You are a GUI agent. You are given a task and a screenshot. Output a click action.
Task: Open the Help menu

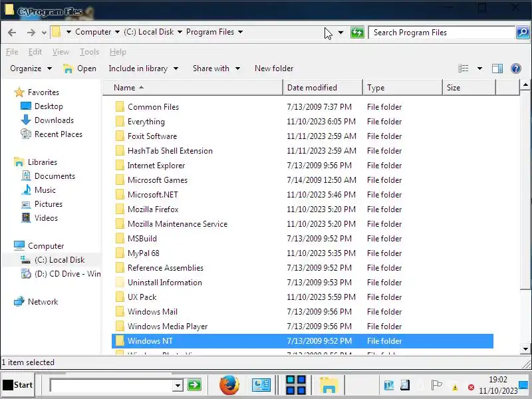tap(118, 52)
